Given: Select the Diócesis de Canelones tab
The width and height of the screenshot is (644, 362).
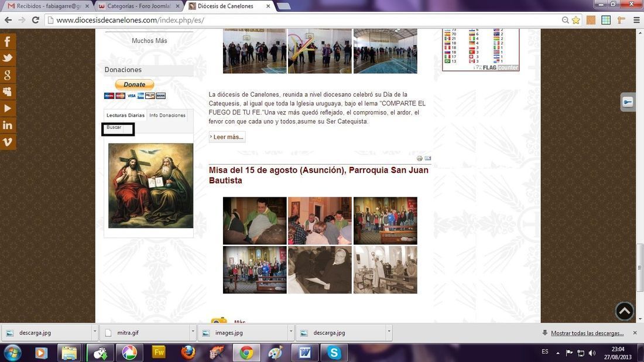Looking at the screenshot, I should point(229,6).
